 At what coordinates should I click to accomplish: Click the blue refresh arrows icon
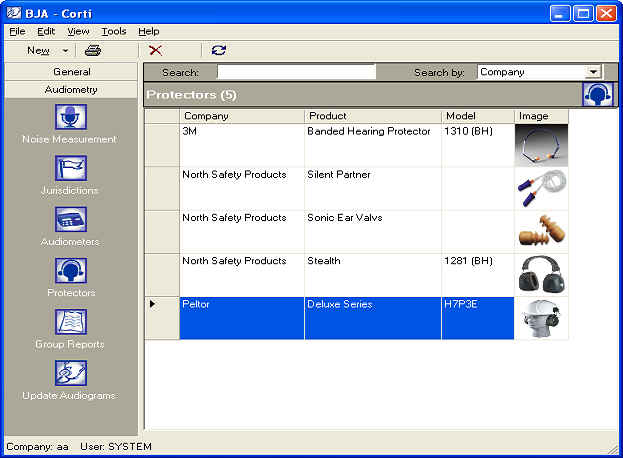click(219, 50)
